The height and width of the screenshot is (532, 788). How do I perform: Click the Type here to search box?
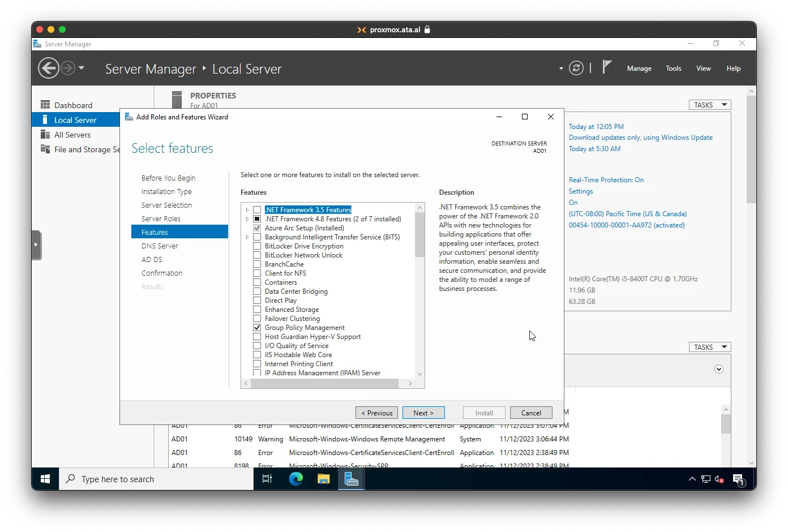pyautogui.click(x=156, y=479)
